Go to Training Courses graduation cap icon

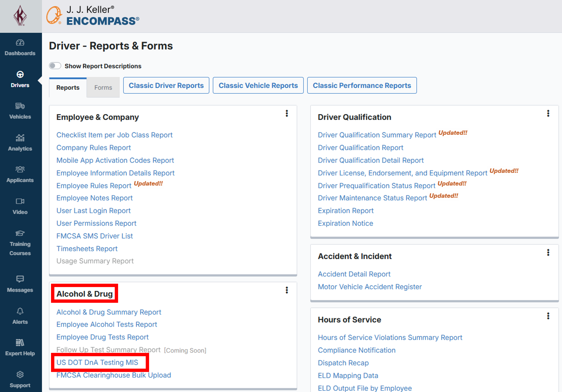pyautogui.click(x=20, y=233)
